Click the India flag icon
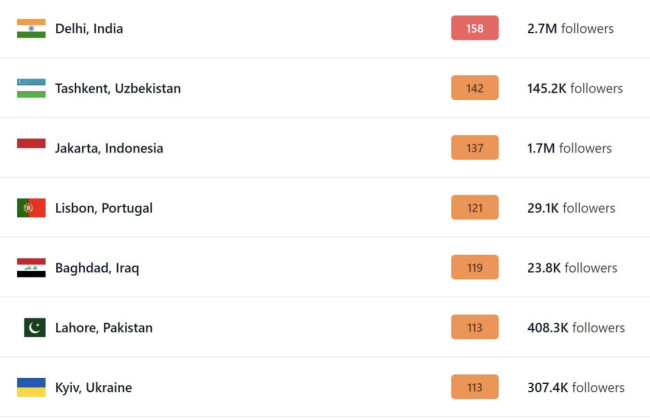 pyautogui.click(x=31, y=28)
